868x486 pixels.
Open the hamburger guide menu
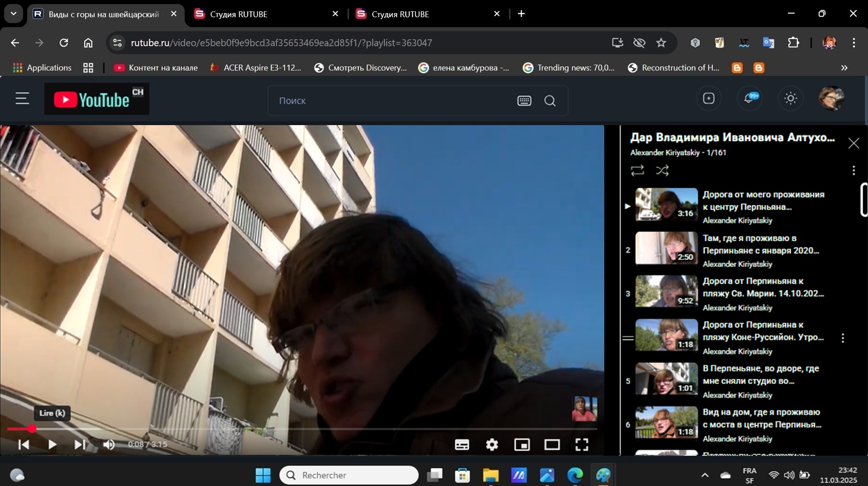click(22, 98)
